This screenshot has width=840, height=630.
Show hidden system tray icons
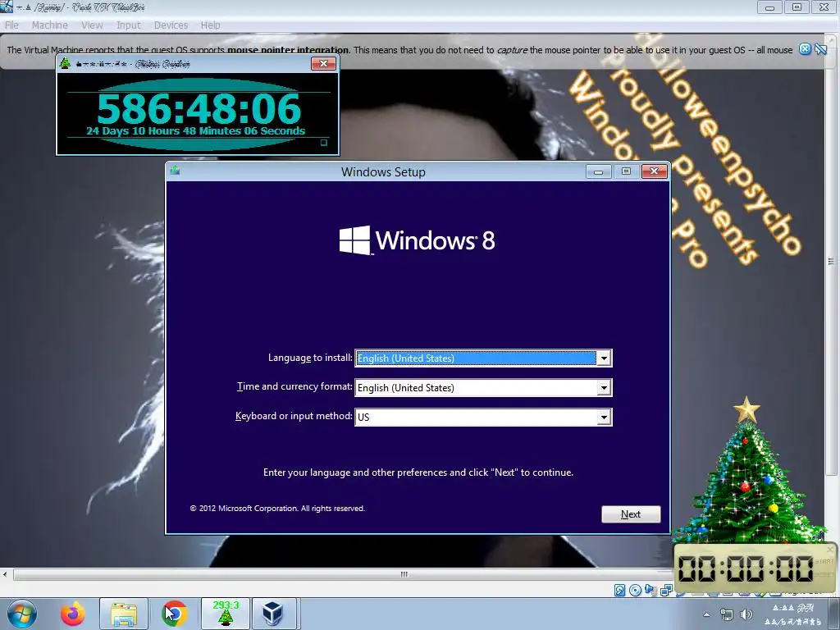click(x=706, y=614)
